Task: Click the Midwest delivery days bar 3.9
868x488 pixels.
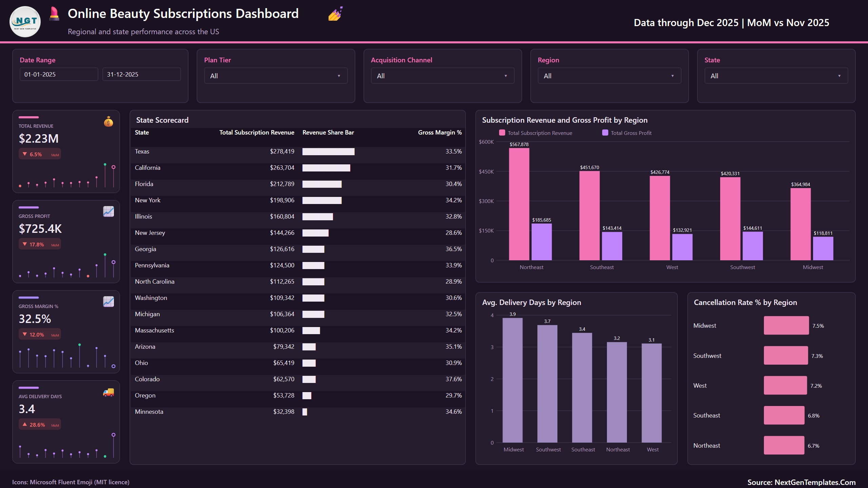Action: (513, 380)
